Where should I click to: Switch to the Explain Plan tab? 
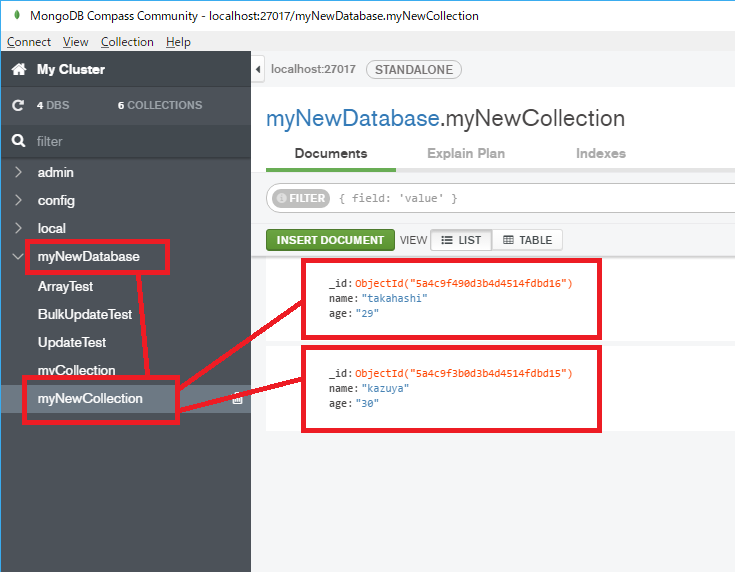click(x=466, y=153)
